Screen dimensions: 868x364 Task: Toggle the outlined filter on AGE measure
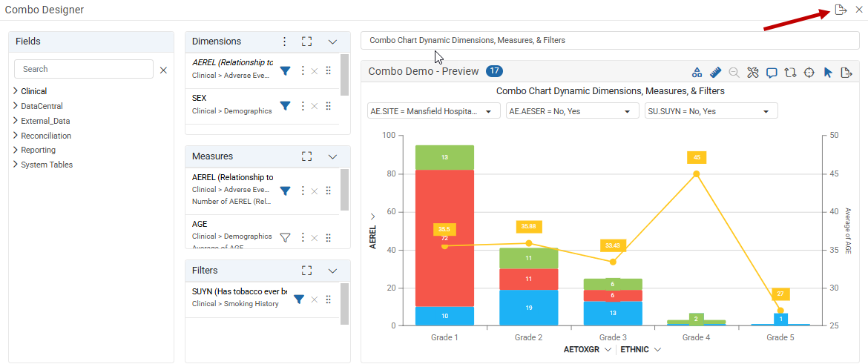[285, 237]
